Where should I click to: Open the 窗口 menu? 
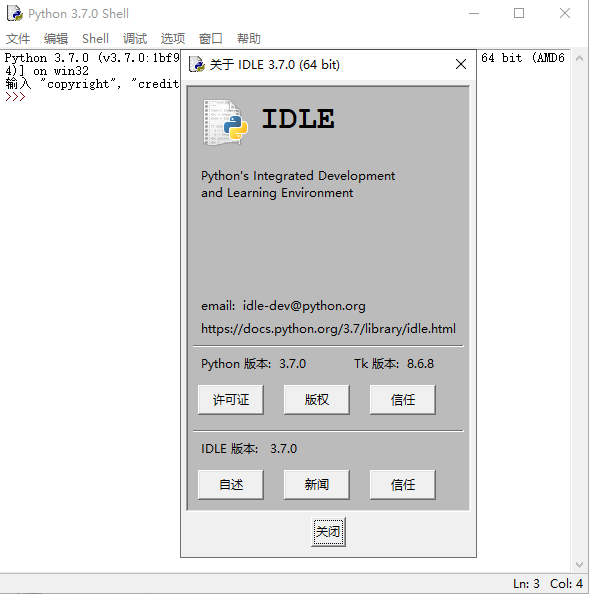click(x=211, y=39)
